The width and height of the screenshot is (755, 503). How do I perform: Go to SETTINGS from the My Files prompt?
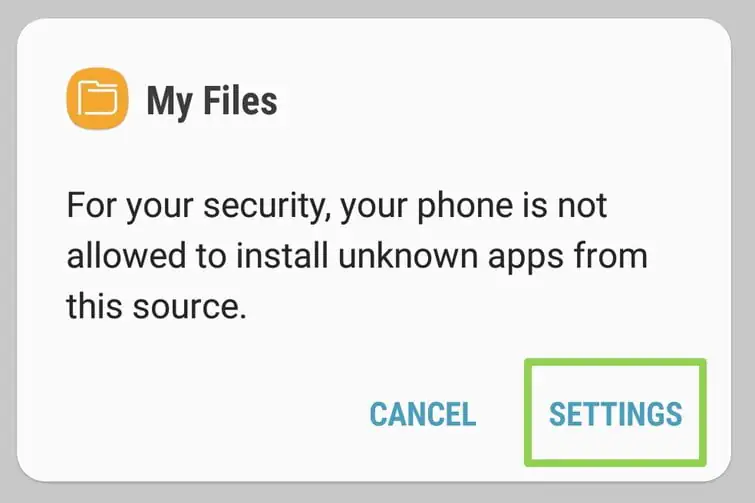(x=615, y=413)
